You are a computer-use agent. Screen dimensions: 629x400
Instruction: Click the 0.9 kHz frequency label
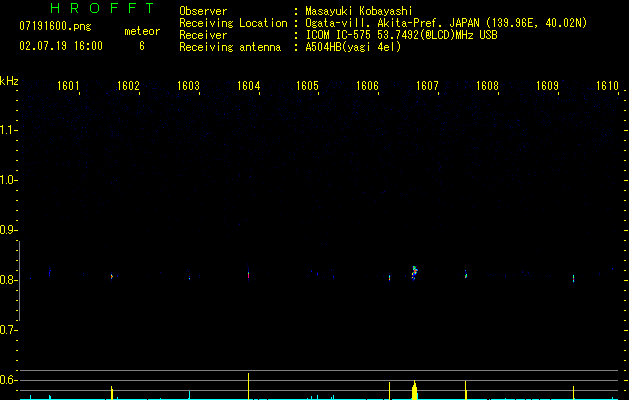coord(8,230)
